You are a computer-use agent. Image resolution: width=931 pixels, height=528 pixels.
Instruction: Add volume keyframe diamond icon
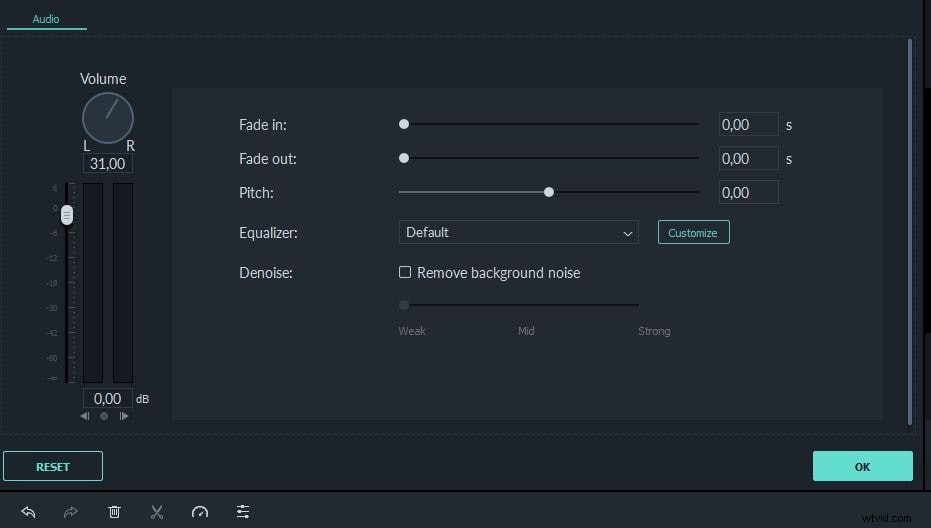[x=104, y=416]
